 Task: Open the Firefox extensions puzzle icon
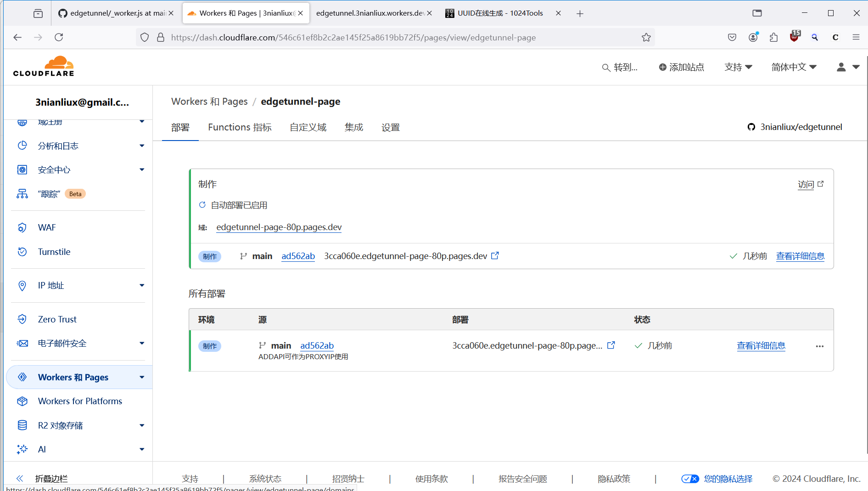[x=774, y=37]
